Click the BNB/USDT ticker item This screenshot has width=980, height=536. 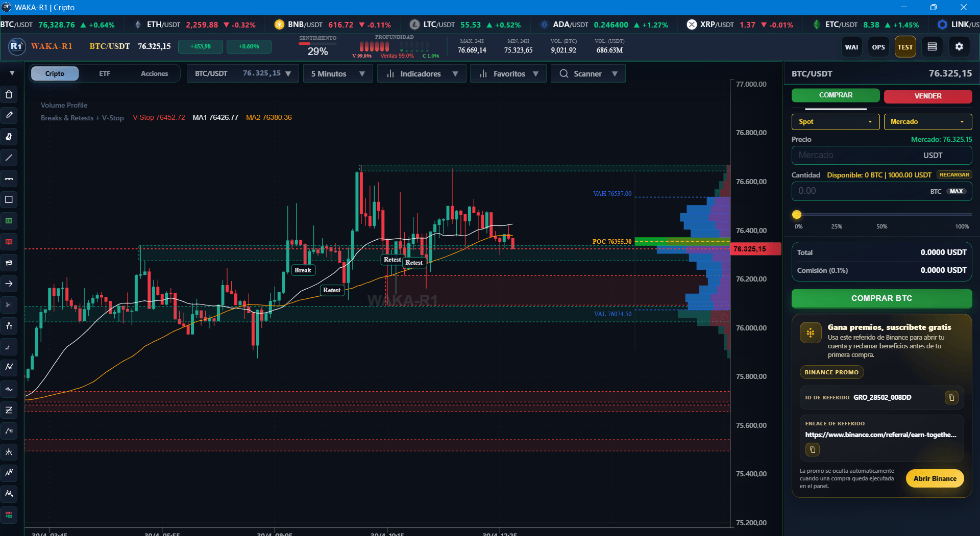(x=332, y=24)
